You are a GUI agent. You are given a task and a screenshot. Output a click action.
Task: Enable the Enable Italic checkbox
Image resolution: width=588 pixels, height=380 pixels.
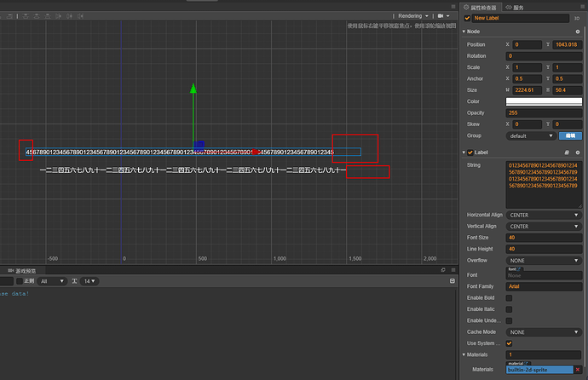tap(509, 309)
